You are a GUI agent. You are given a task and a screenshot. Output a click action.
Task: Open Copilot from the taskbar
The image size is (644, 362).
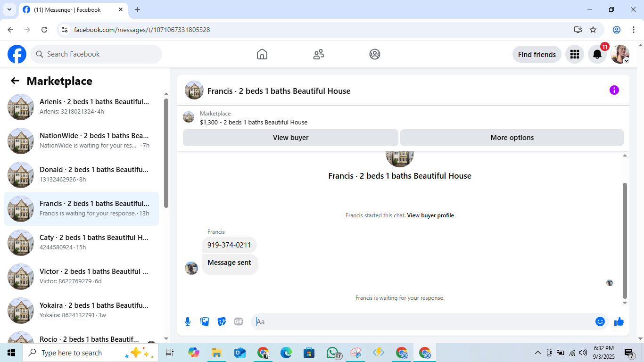click(194, 353)
